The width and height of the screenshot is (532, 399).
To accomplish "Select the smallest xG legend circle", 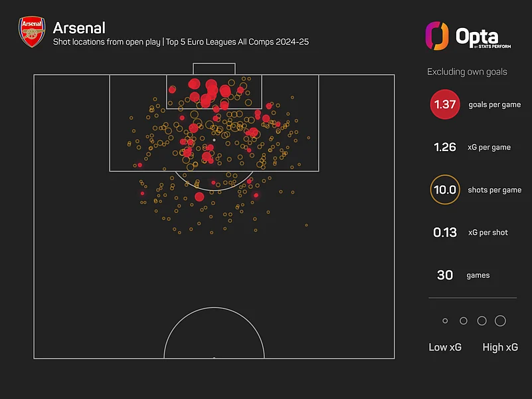I will [x=445, y=321].
